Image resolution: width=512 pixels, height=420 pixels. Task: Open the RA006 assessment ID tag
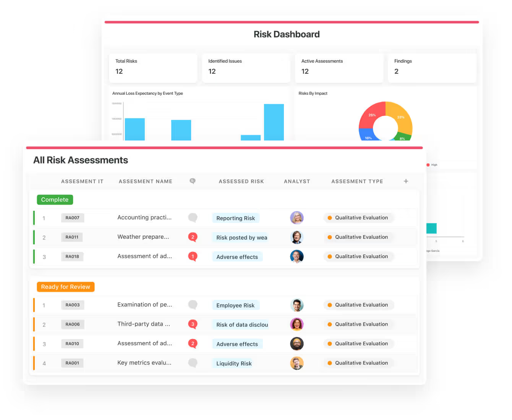click(72, 325)
